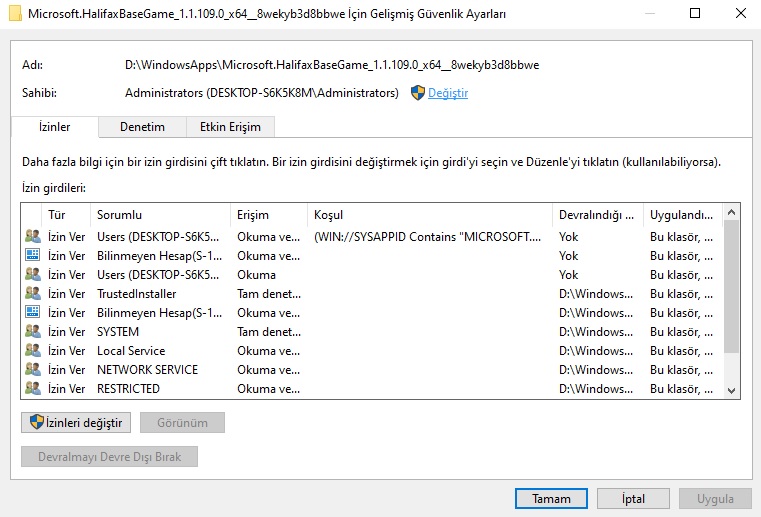Viewport: 761px width, 517px height.
Task: Sort by the Koşul column header
Action: [430, 215]
